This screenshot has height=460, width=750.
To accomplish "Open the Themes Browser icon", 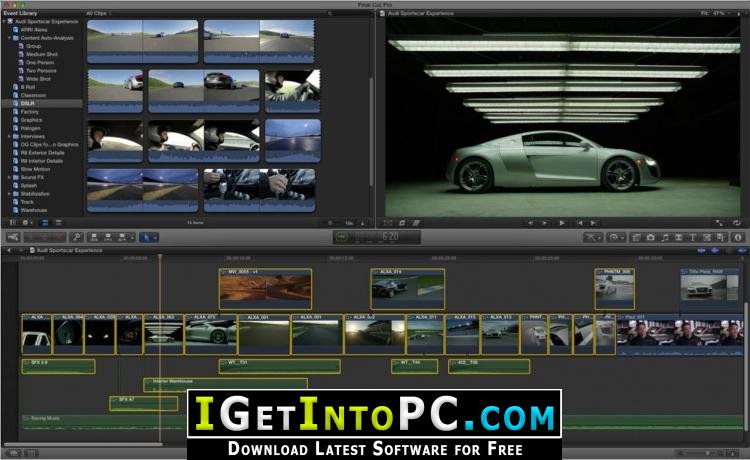I will 721,237.
